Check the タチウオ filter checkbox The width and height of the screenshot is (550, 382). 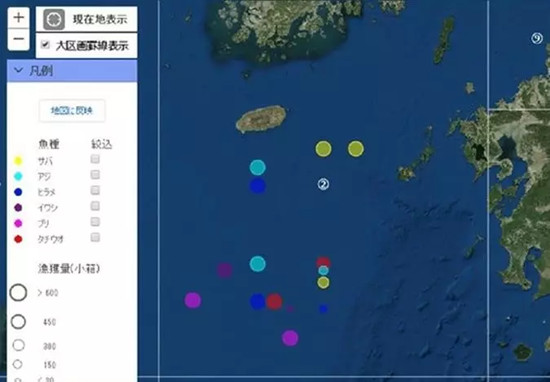point(95,237)
